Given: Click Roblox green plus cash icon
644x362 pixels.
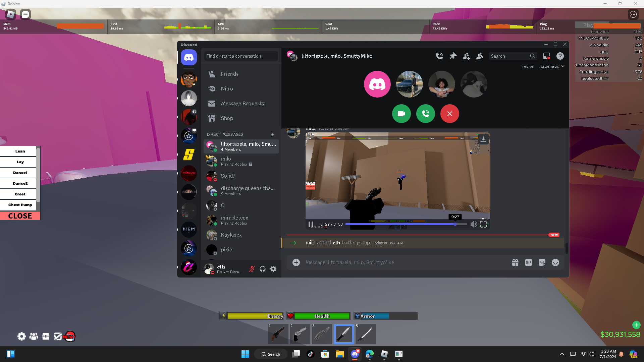Looking at the screenshot, I should coord(636,325).
